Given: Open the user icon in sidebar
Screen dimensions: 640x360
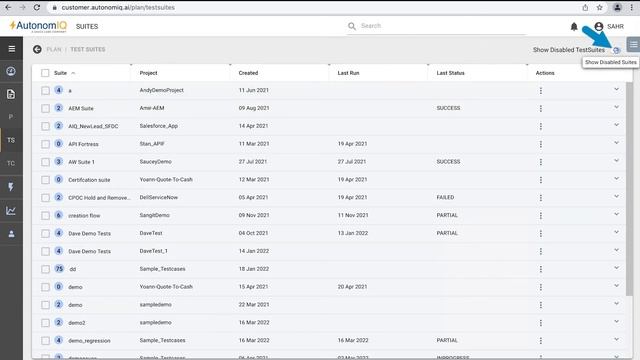Looking at the screenshot, I should click(11, 234).
